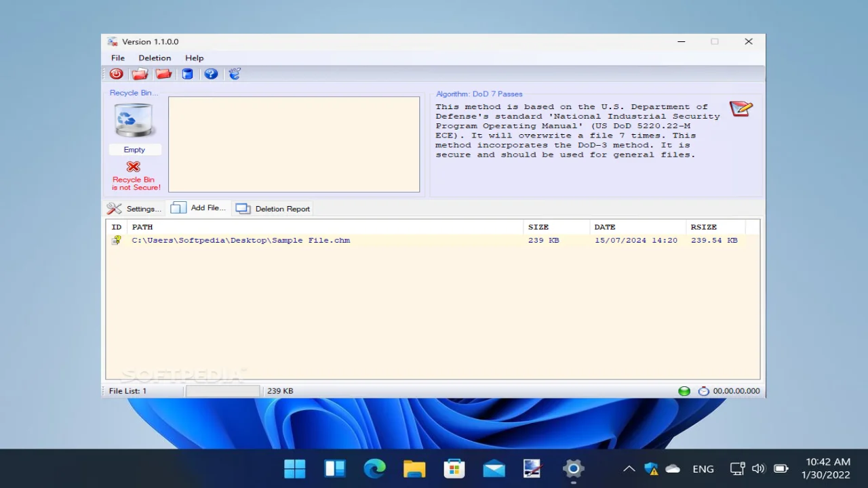The image size is (868, 488).
Task: Click 'File List: 1' status text
Action: pyautogui.click(x=127, y=391)
